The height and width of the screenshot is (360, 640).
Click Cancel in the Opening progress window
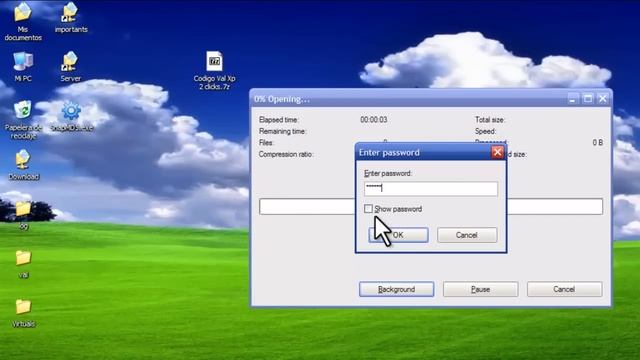(x=564, y=289)
